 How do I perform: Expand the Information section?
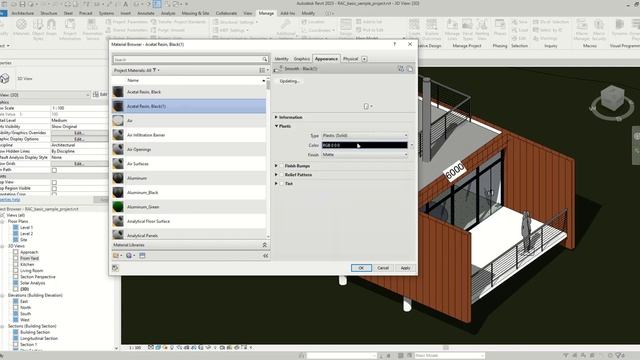[x=276, y=117]
